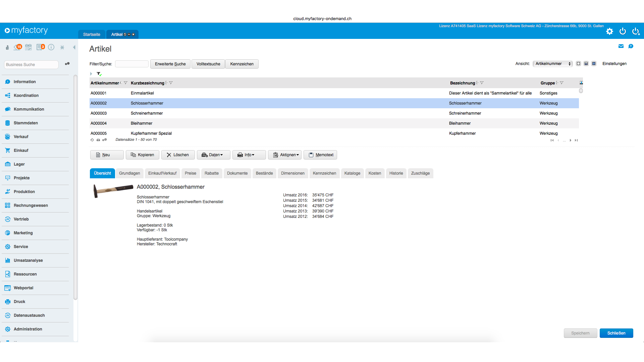Open the Stammdaten sidebar menu

[26, 123]
